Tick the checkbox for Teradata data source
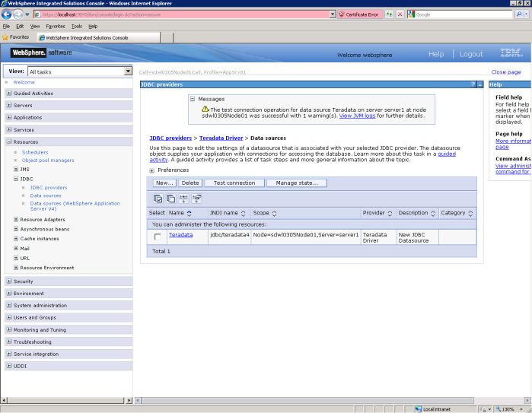Viewport: 532px width, 413px height. [158, 237]
